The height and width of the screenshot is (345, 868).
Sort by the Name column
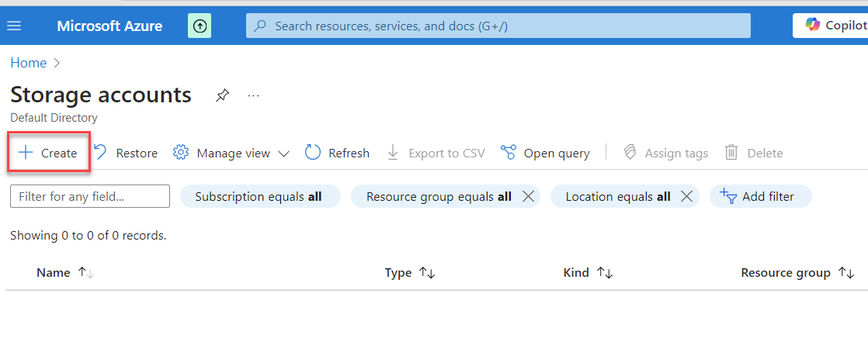click(64, 273)
